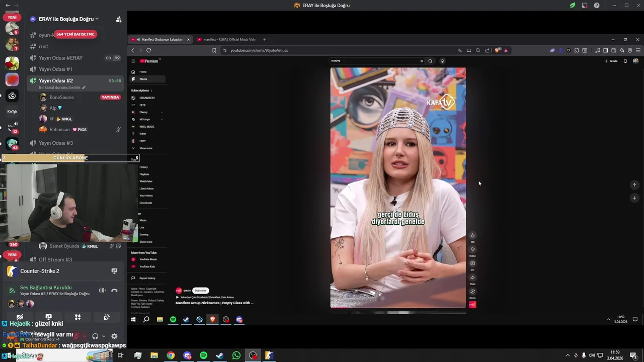Open output device options arrow next to headphones
This screenshot has width=644, height=362.
[104, 336]
